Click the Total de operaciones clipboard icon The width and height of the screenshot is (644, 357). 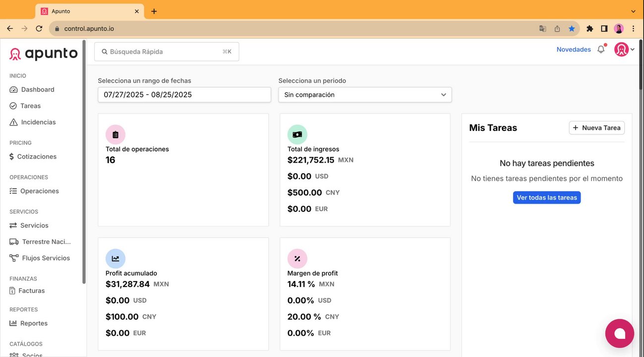tap(116, 134)
